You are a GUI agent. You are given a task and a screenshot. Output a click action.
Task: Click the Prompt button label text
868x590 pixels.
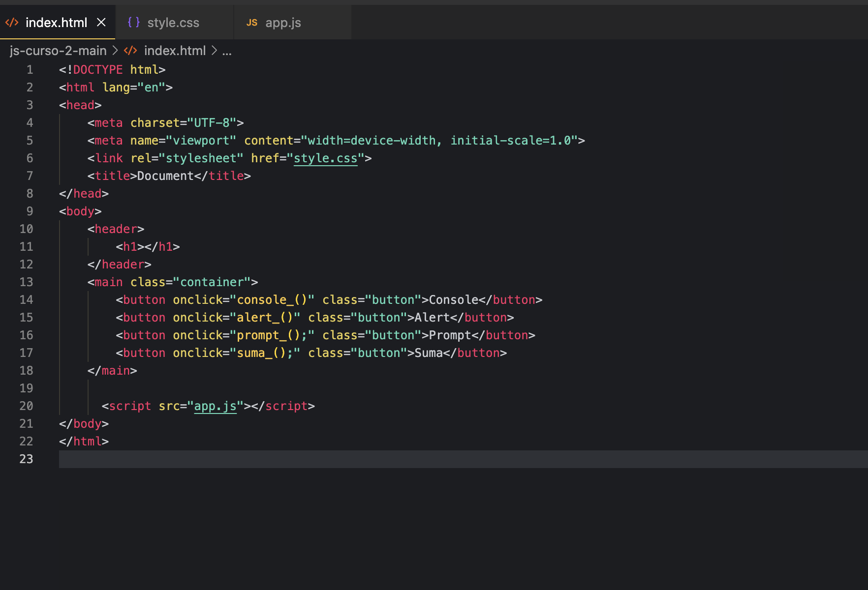[450, 335]
